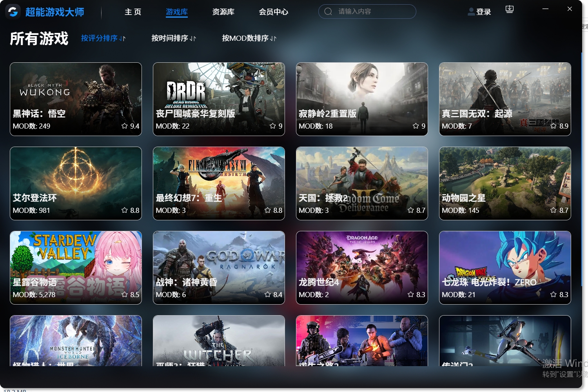This screenshot has width=588, height=392.
Task: Open the 动物园之星 game card
Action: tap(505, 183)
